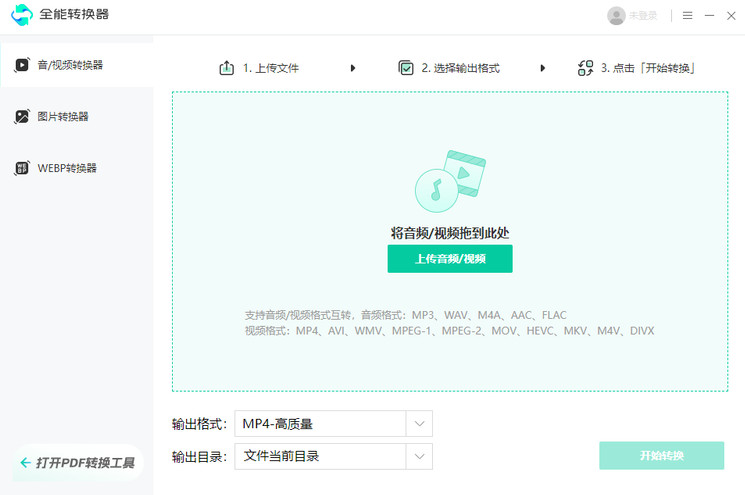This screenshot has height=495, width=745.
Task: Click the arrow after 选择输出格式 step
Action: point(543,68)
